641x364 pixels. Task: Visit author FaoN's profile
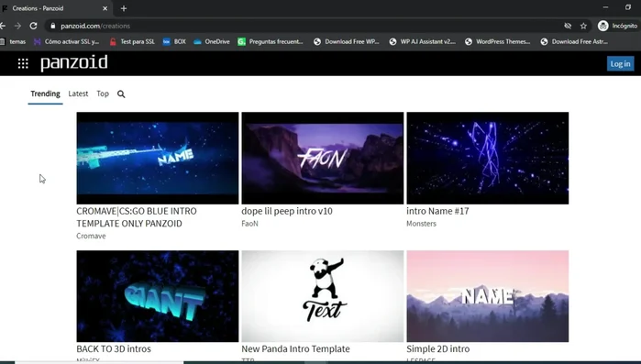(x=249, y=224)
